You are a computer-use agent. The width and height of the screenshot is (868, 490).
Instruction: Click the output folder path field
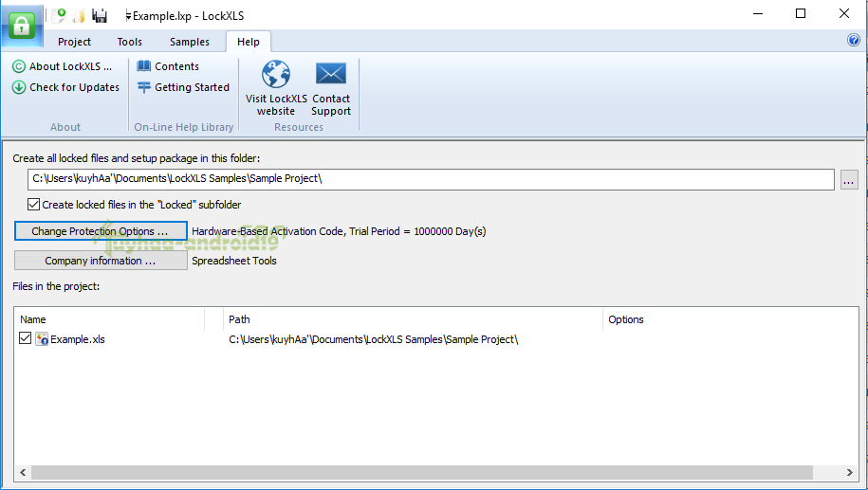pos(431,179)
